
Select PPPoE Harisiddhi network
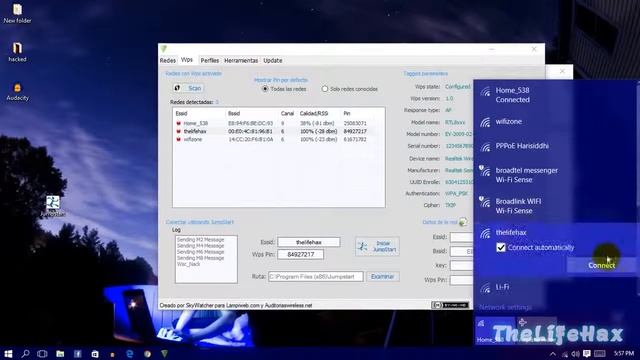click(555, 146)
